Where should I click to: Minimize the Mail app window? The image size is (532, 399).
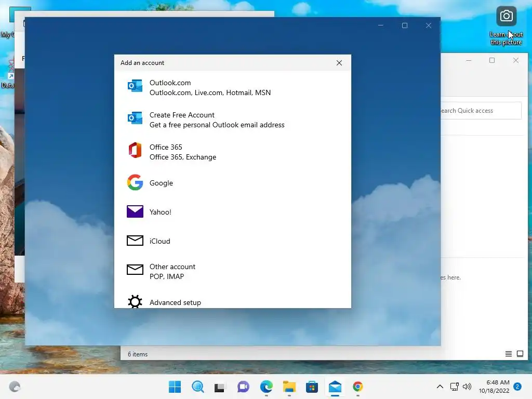(x=381, y=25)
